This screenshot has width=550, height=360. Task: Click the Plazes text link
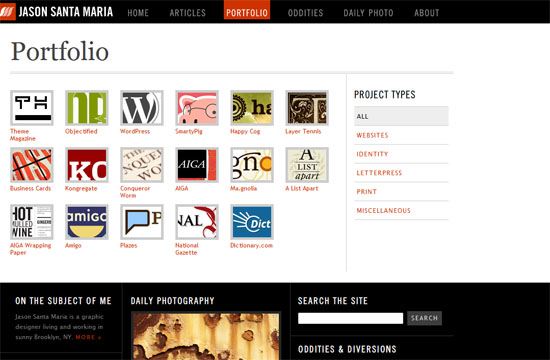click(x=129, y=246)
